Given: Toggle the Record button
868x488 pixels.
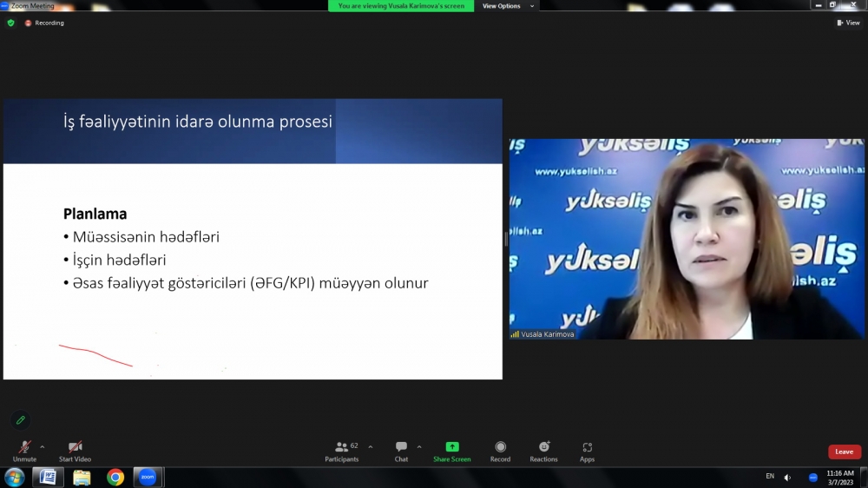Looking at the screenshot, I should pos(500,450).
